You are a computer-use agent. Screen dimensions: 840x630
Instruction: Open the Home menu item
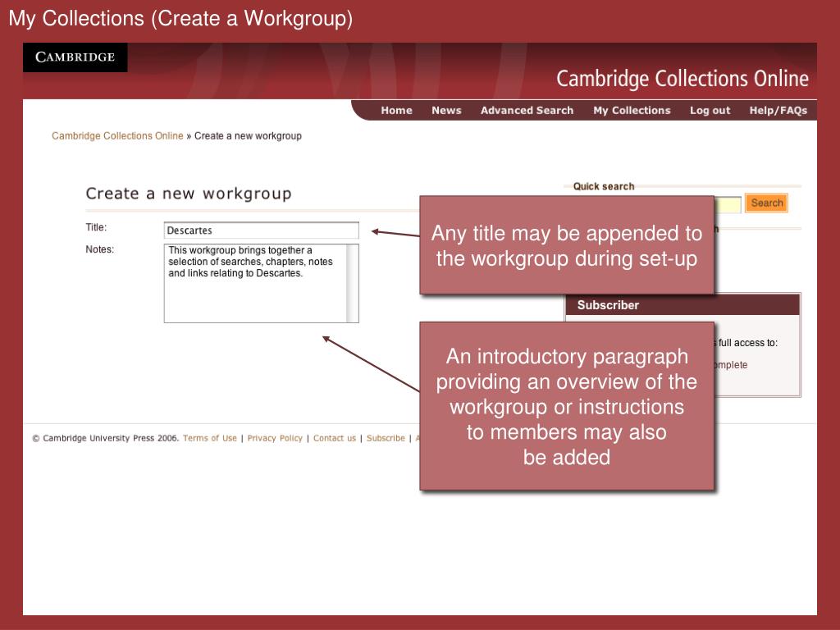coord(396,111)
